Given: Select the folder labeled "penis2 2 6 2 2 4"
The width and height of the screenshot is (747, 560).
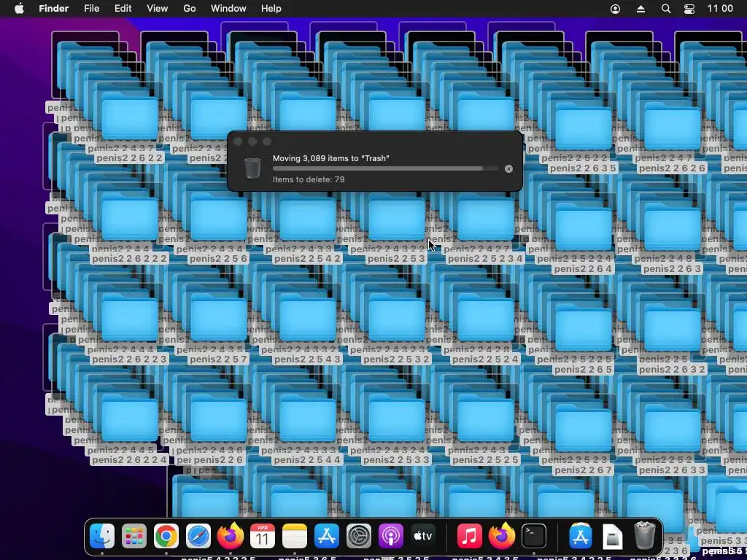Looking at the screenshot, I should click(129, 421).
